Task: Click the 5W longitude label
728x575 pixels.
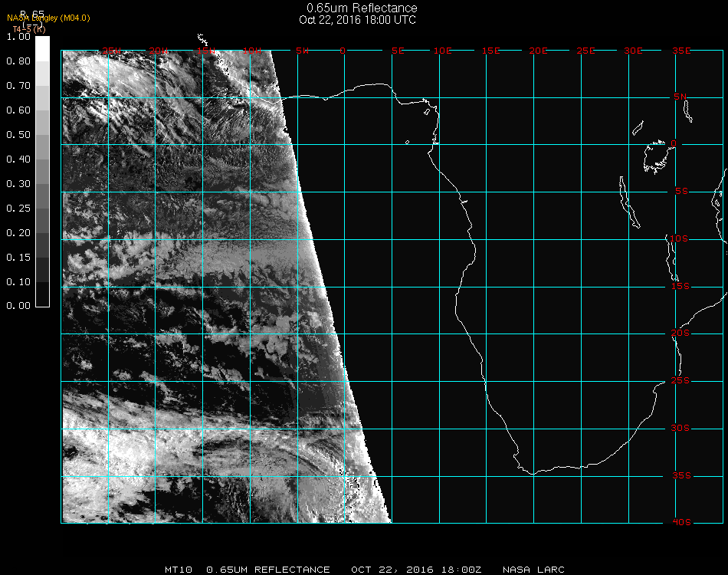Action: (x=302, y=51)
